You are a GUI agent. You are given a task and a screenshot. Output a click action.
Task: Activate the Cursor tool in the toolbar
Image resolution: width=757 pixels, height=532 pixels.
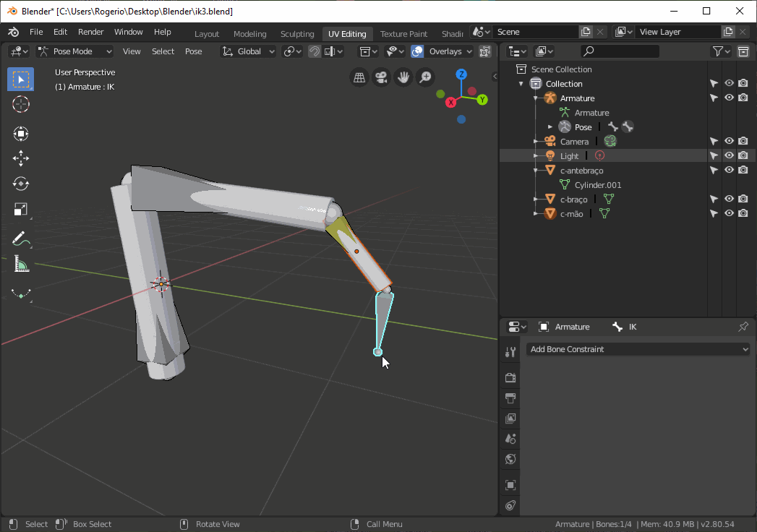tap(20, 104)
